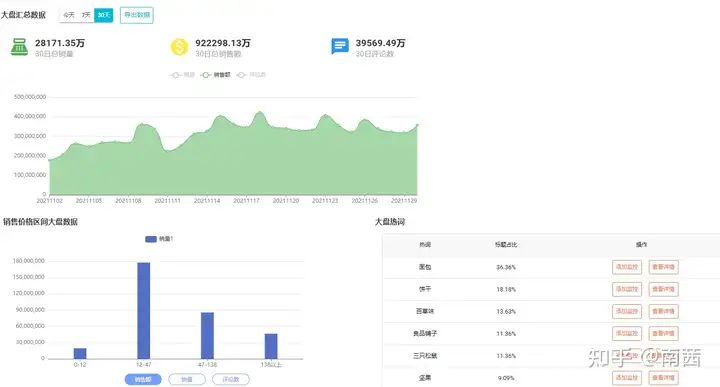Click the tallest 12-47 price range bar
The height and width of the screenshot is (387, 720).
coord(144,310)
